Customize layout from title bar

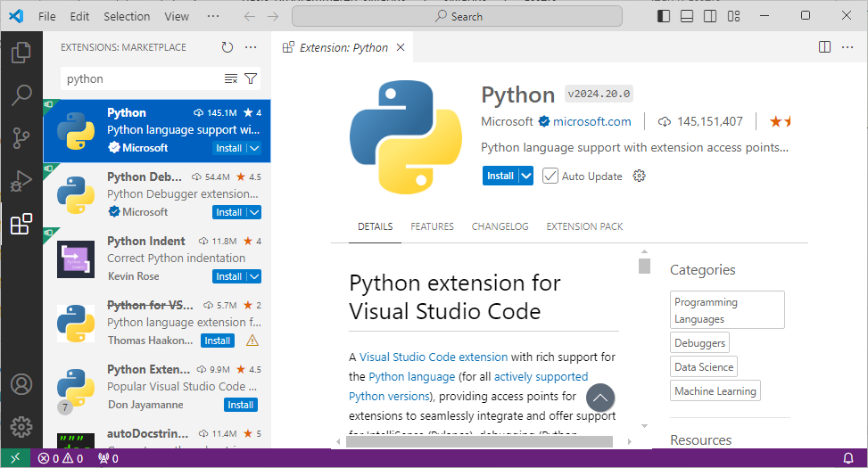tap(733, 16)
